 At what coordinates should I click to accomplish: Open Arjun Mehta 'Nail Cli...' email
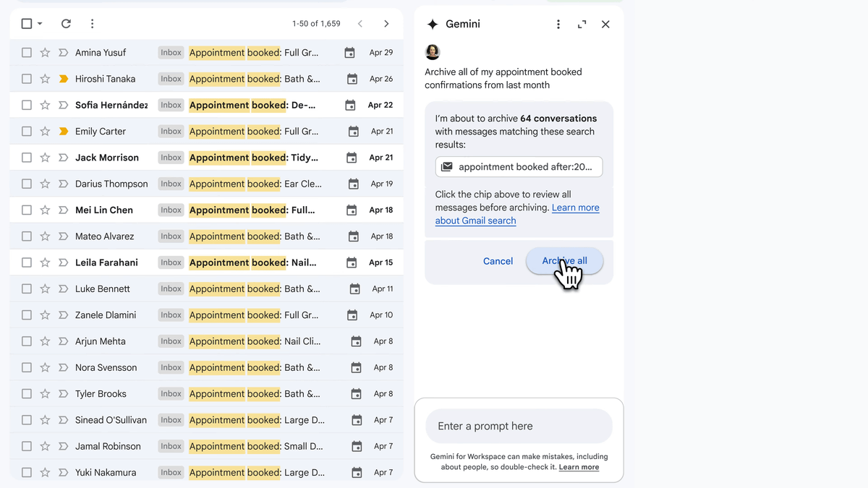[206, 341]
